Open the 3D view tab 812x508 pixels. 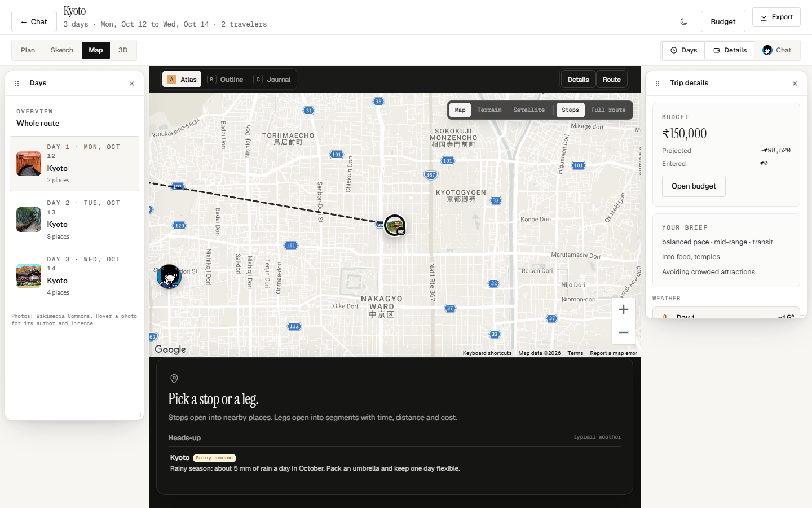click(x=123, y=50)
